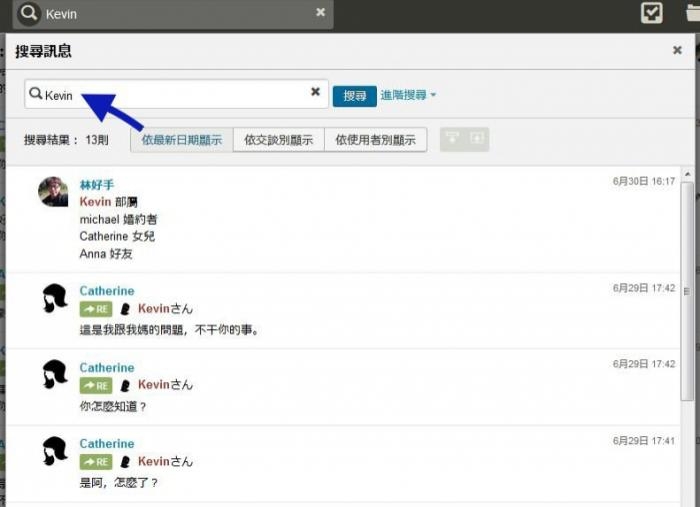Click the 搜尋 button

[354, 96]
